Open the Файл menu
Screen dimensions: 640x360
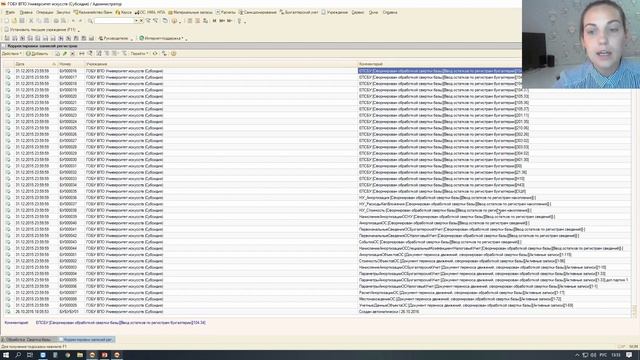[x=10, y=12]
